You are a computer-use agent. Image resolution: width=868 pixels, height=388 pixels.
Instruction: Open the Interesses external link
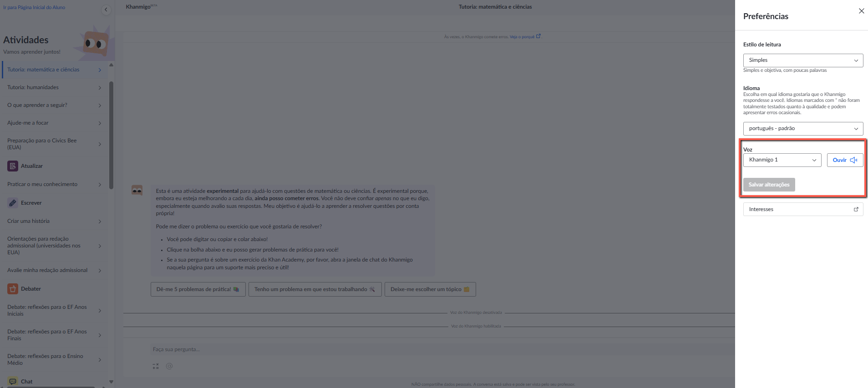pyautogui.click(x=803, y=209)
